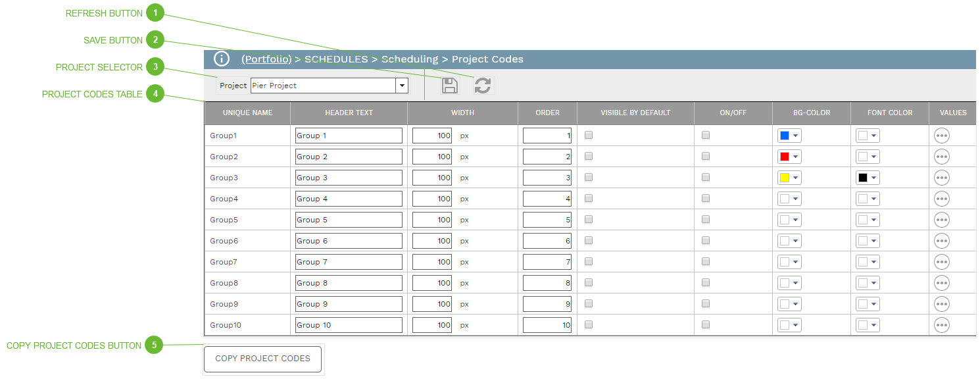The image size is (980, 379).
Task: Open values ellipsis for Group8 row
Action: 942,283
